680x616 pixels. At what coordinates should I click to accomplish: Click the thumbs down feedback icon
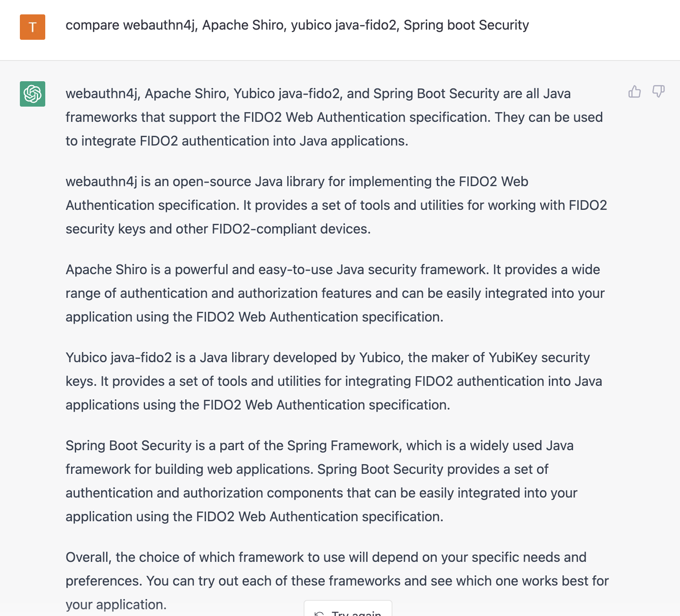pos(658,91)
